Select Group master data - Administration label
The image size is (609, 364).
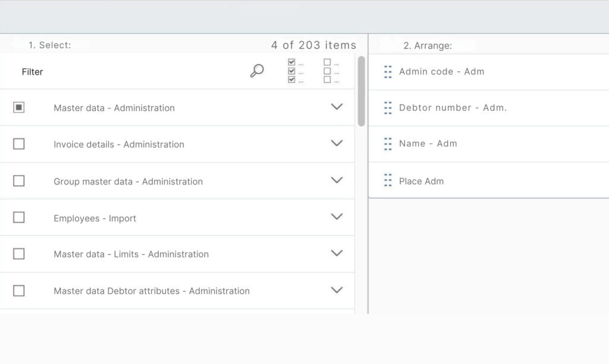coord(128,181)
